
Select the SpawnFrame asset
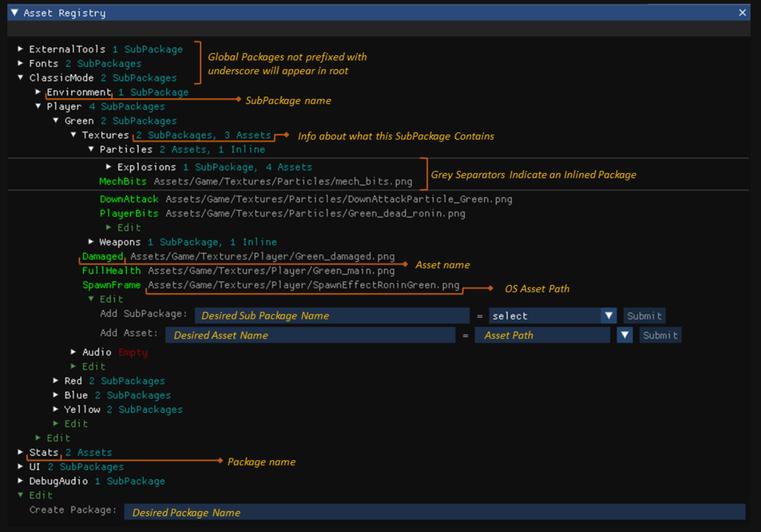(111, 285)
